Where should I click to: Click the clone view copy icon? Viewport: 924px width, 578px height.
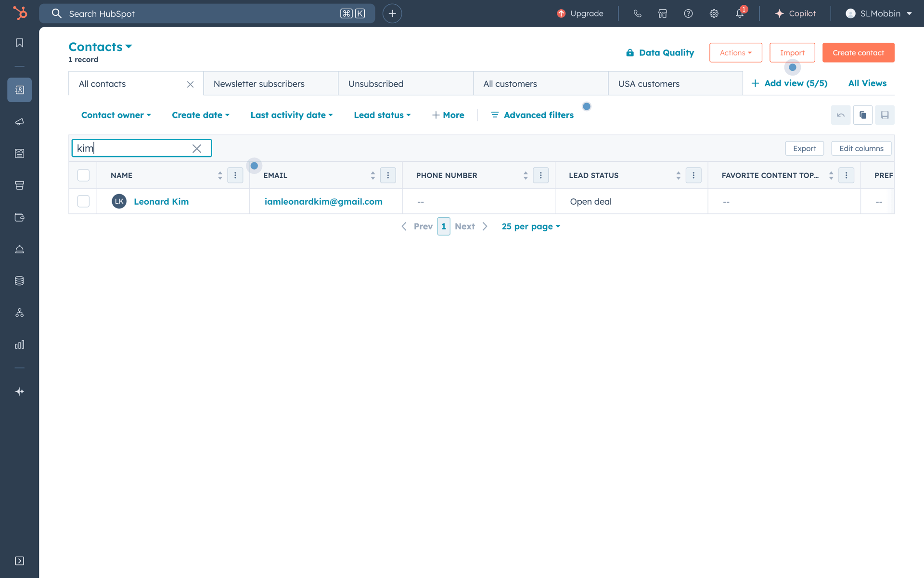tap(863, 115)
